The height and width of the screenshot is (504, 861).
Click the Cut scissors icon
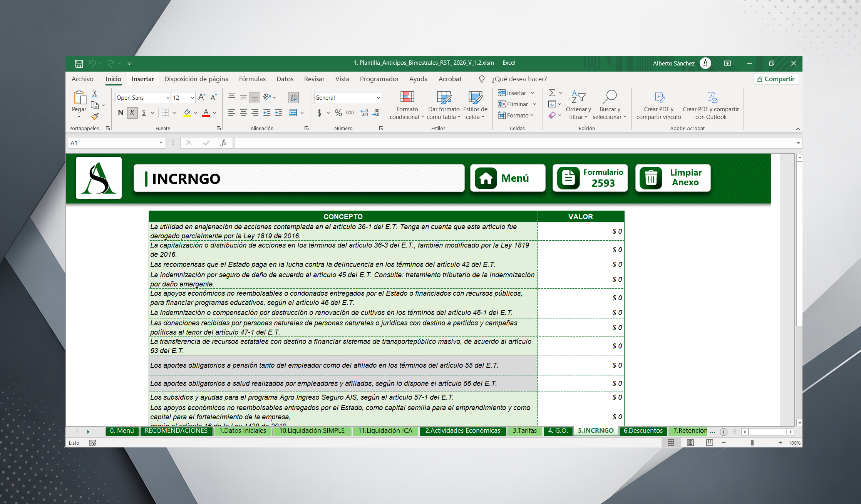[x=95, y=94]
